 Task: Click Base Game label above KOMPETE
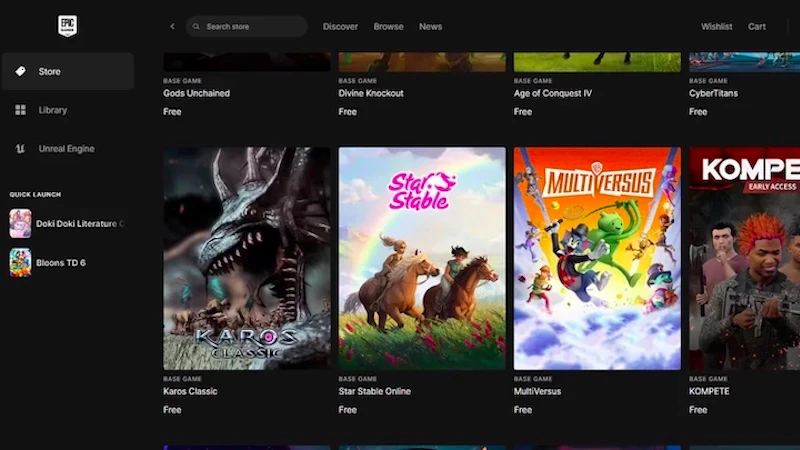(x=708, y=379)
